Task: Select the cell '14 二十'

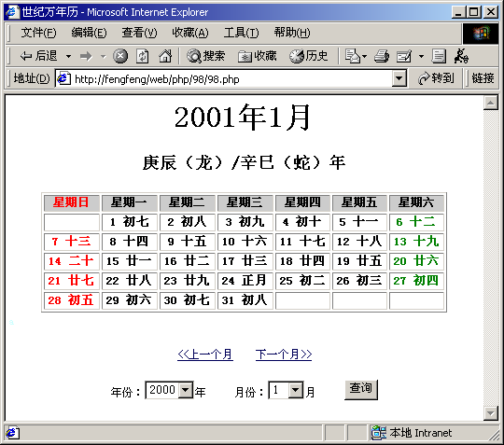Action: pyautogui.click(x=71, y=261)
